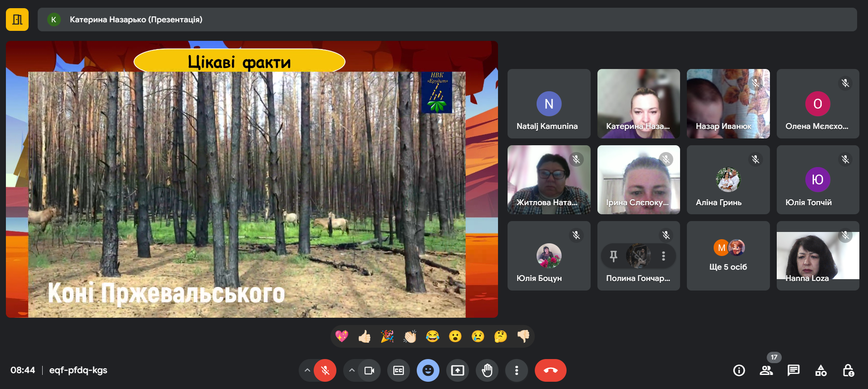Raise your hand in the meeting

point(487,370)
